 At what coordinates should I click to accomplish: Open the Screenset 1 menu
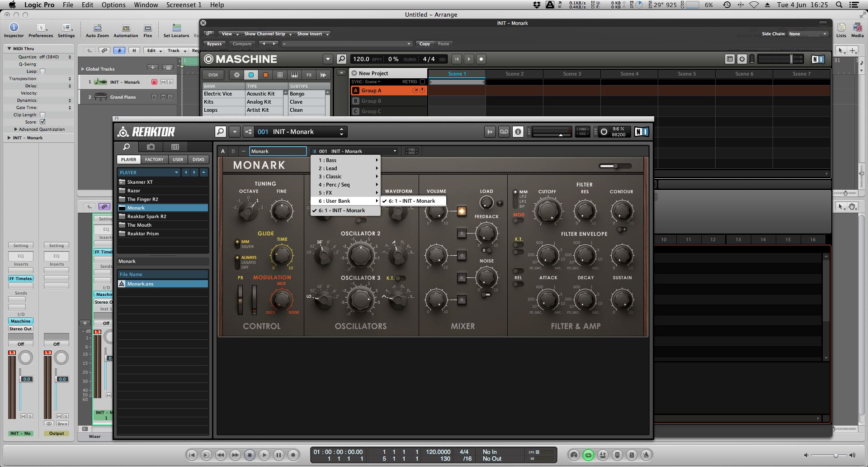coord(184,5)
